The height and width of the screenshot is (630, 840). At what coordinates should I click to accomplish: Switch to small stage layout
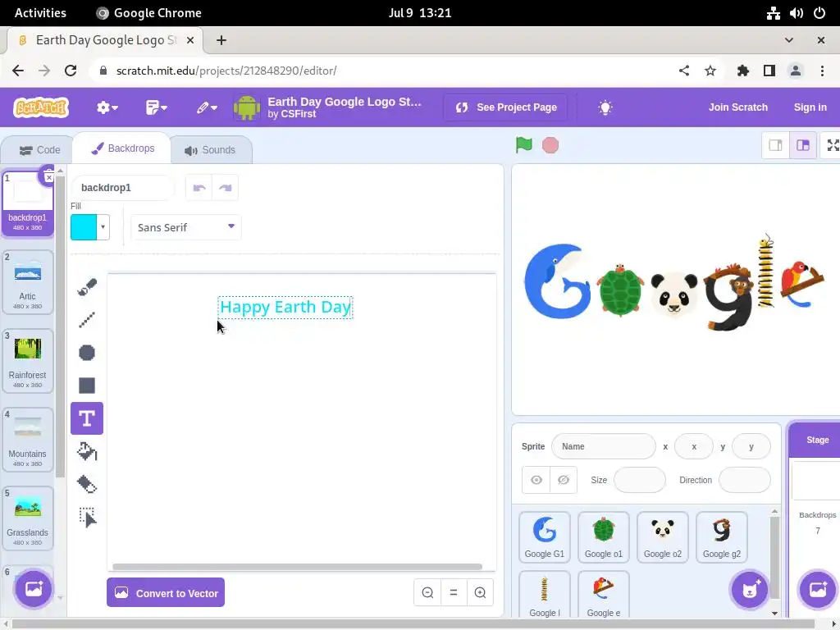tap(776, 145)
